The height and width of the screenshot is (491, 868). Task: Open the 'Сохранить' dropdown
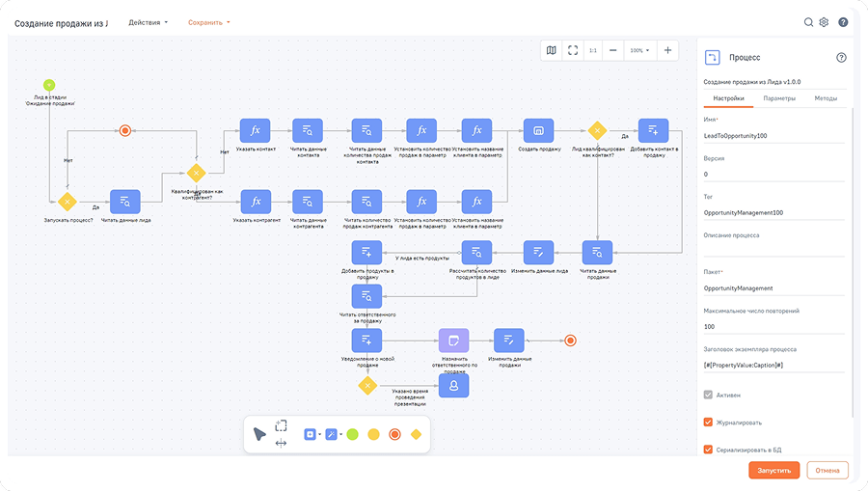(208, 22)
